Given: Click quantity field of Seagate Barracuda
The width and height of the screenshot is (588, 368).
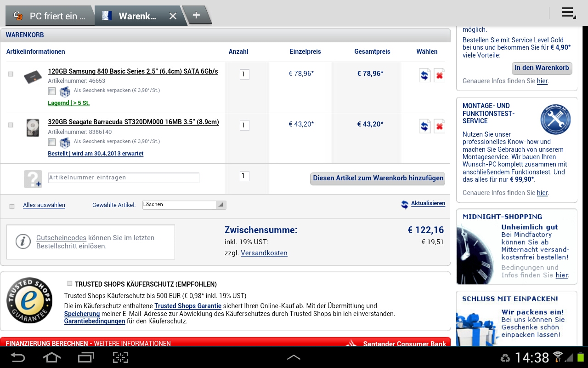Looking at the screenshot, I should point(244,125).
